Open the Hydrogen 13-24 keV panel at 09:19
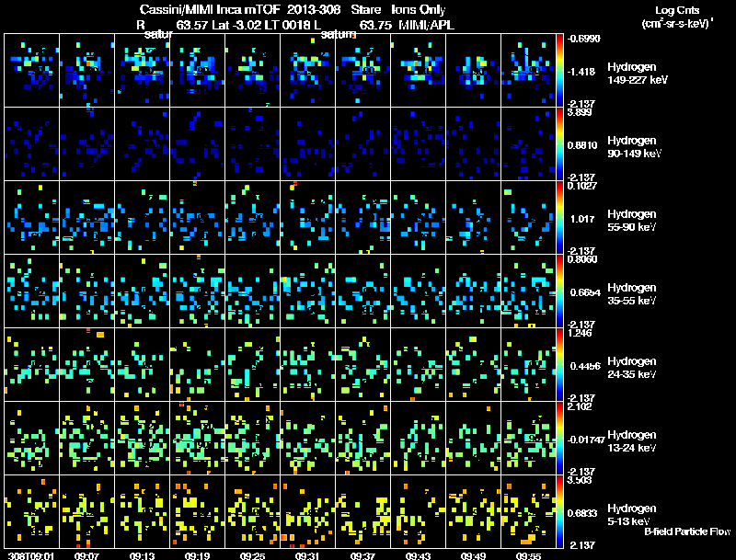Viewport: 736px width, 560px height. point(198,439)
